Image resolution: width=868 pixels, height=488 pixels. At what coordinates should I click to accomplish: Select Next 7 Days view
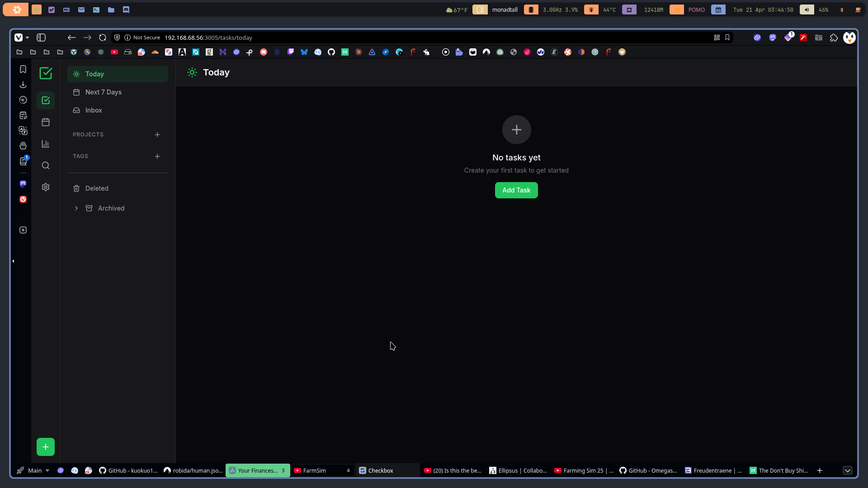104,92
